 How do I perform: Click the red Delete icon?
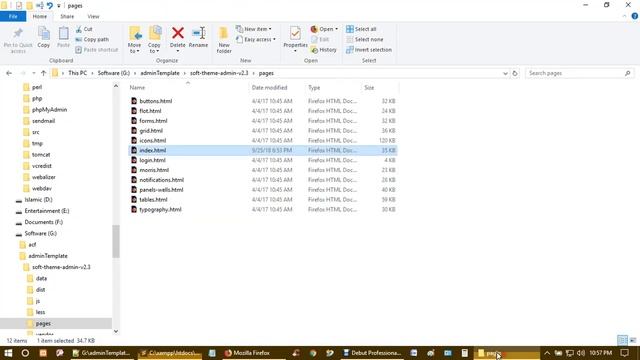click(178, 33)
